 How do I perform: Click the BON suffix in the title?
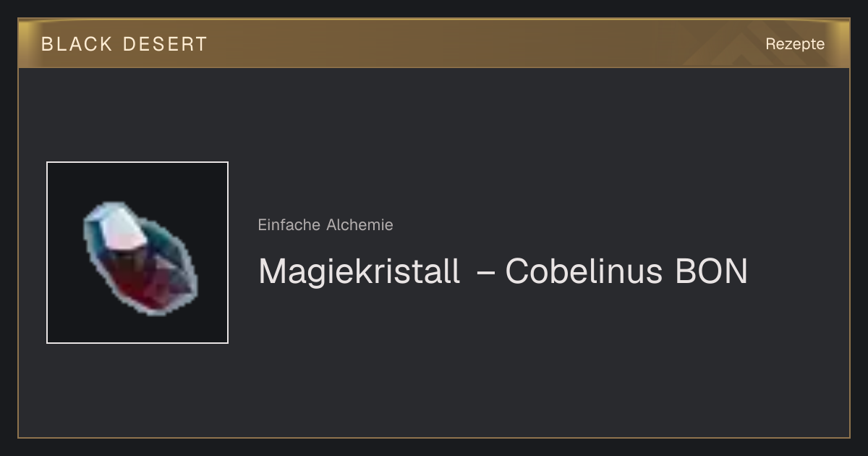click(711, 271)
